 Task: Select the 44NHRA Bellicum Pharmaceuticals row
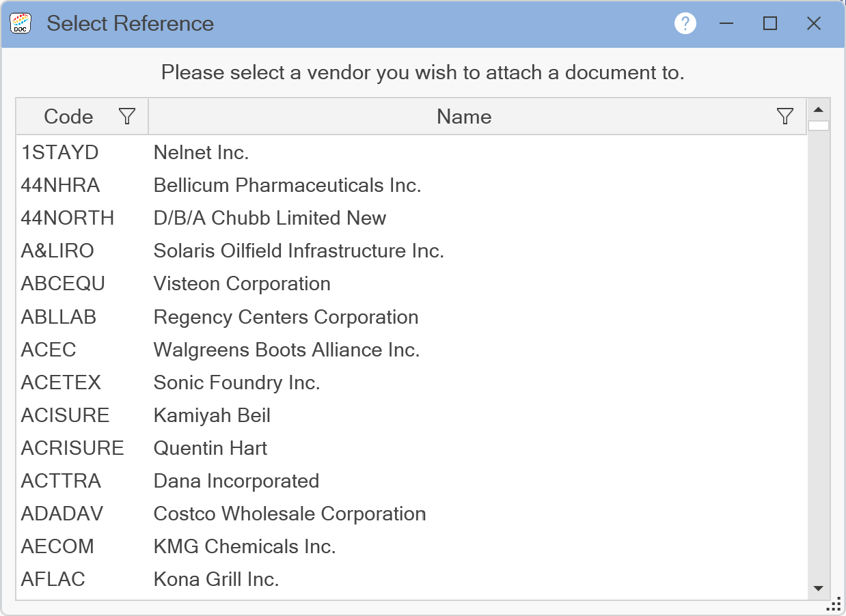[287, 185]
